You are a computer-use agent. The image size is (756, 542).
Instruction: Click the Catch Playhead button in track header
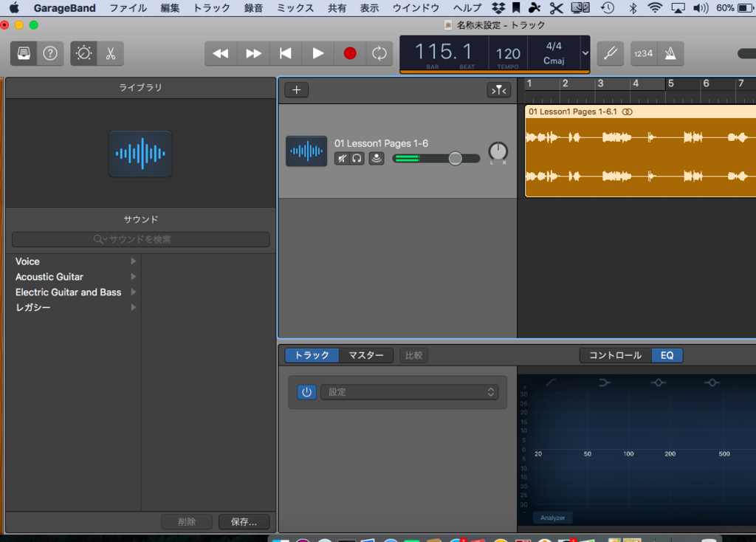pos(498,89)
